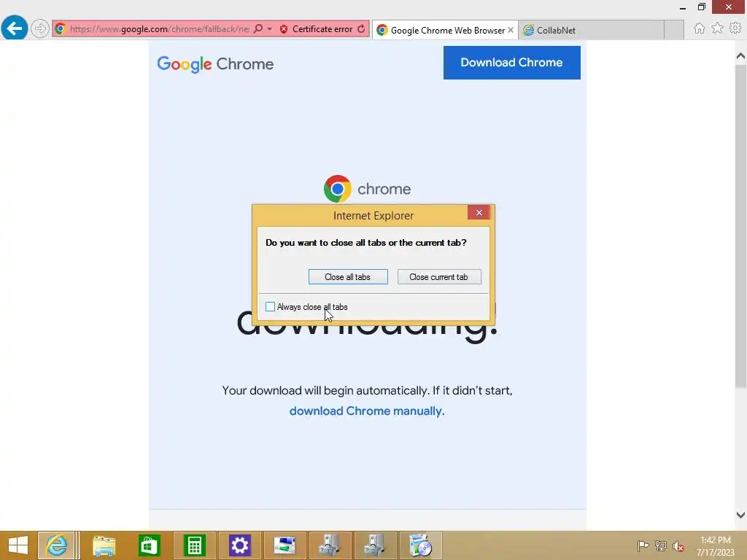Screen dimensions: 747x560
Task: Click the Google Chrome logo on the page
Action: coord(215,64)
